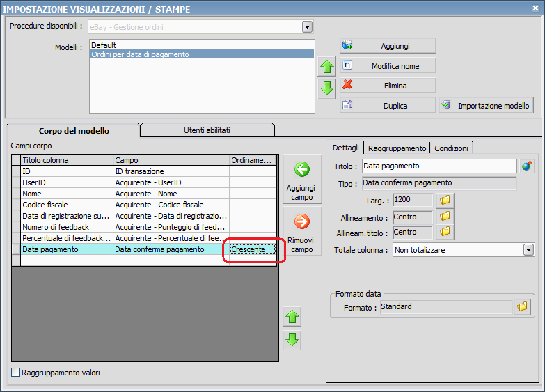This screenshot has height=392, width=545.
Task: Click the Duplica button
Action: [x=388, y=105]
